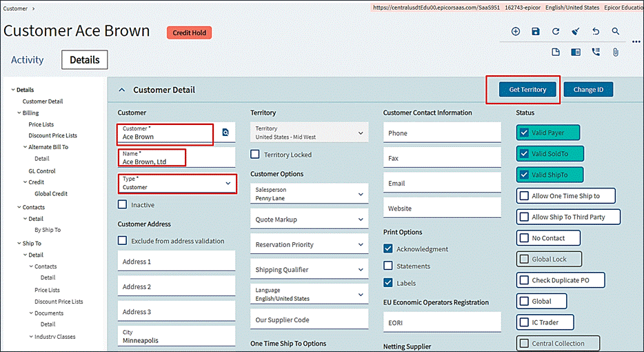Screen dimensions: 644x352
Task: Click the EORI input field
Action: (x=442, y=322)
